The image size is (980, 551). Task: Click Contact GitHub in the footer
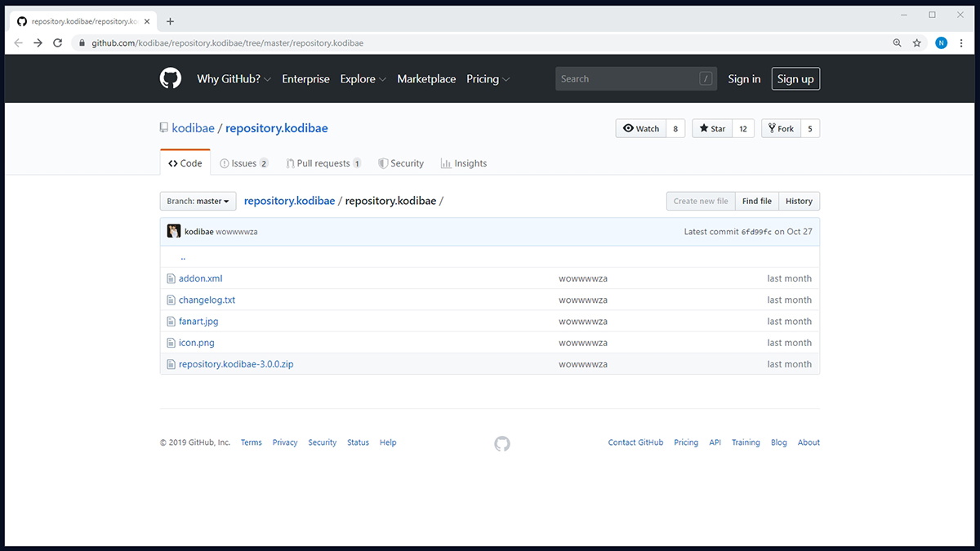point(635,442)
